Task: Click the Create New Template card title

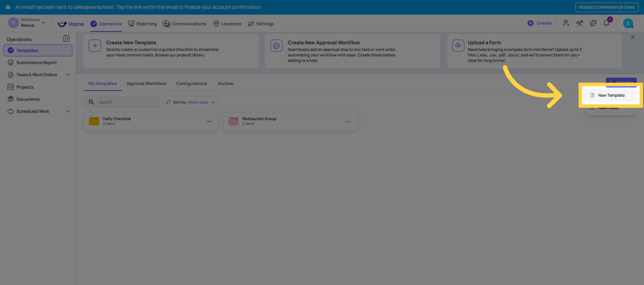Action: tap(131, 43)
